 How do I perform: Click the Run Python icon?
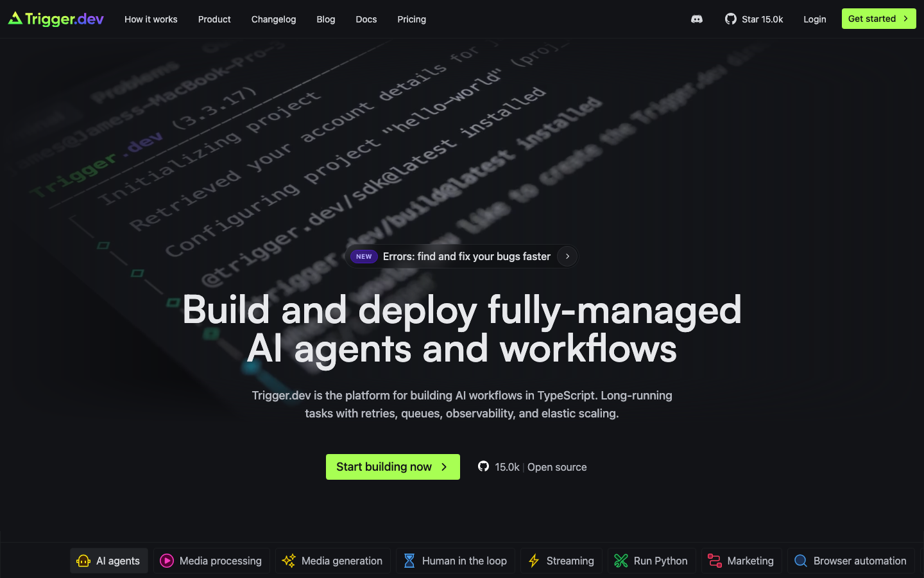[x=621, y=561]
